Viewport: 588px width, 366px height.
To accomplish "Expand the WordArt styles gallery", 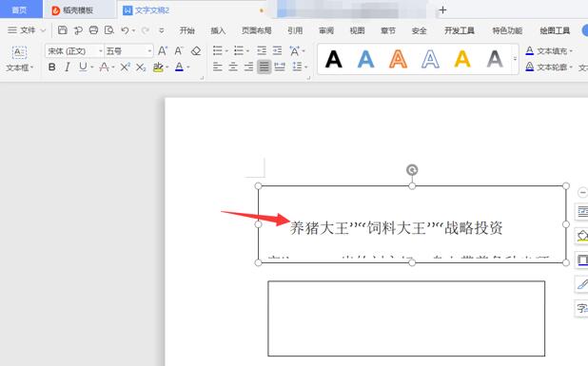I will point(515,59).
